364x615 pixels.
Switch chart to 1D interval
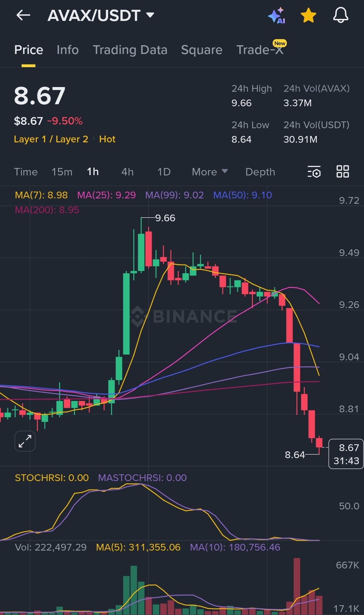[164, 172]
